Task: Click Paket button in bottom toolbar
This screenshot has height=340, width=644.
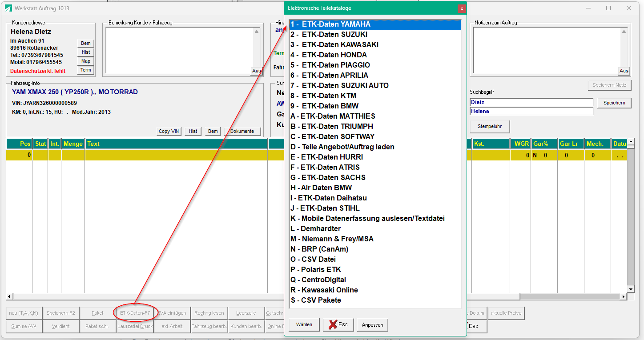Action: coord(97,313)
